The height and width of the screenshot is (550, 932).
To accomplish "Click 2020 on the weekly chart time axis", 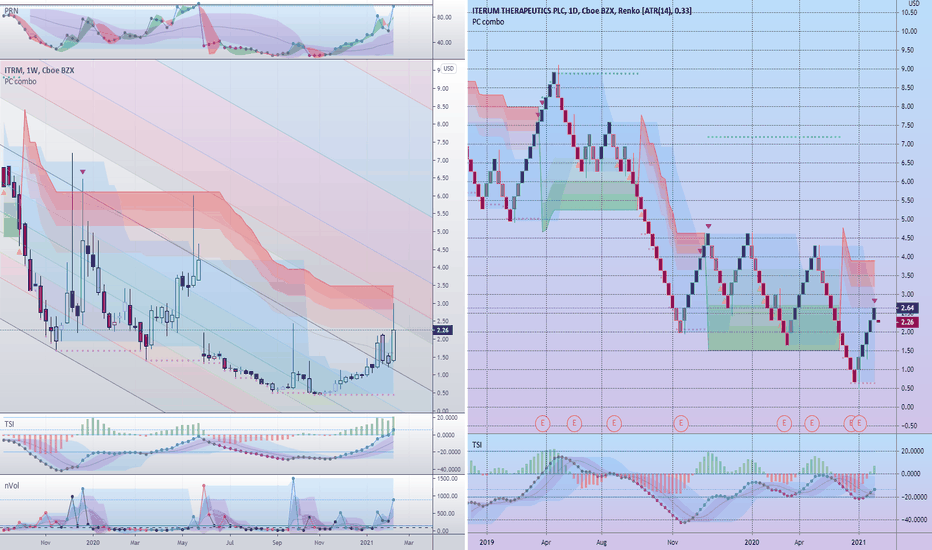I will (x=93, y=542).
